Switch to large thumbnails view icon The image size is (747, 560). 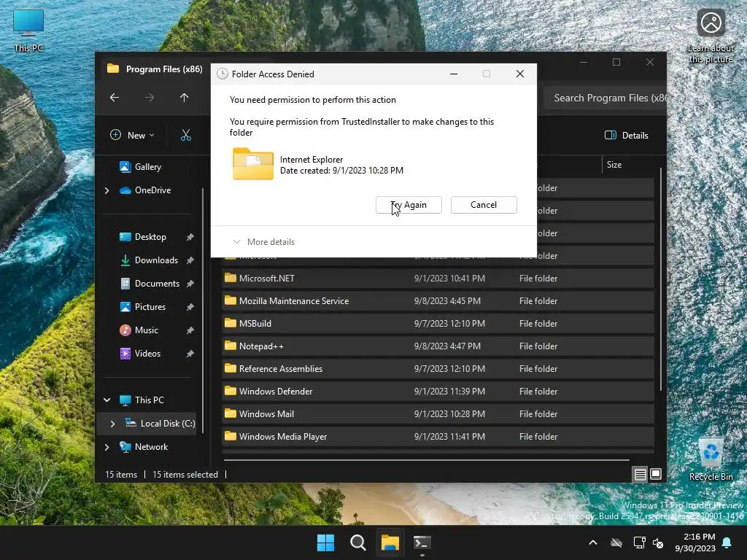point(656,474)
